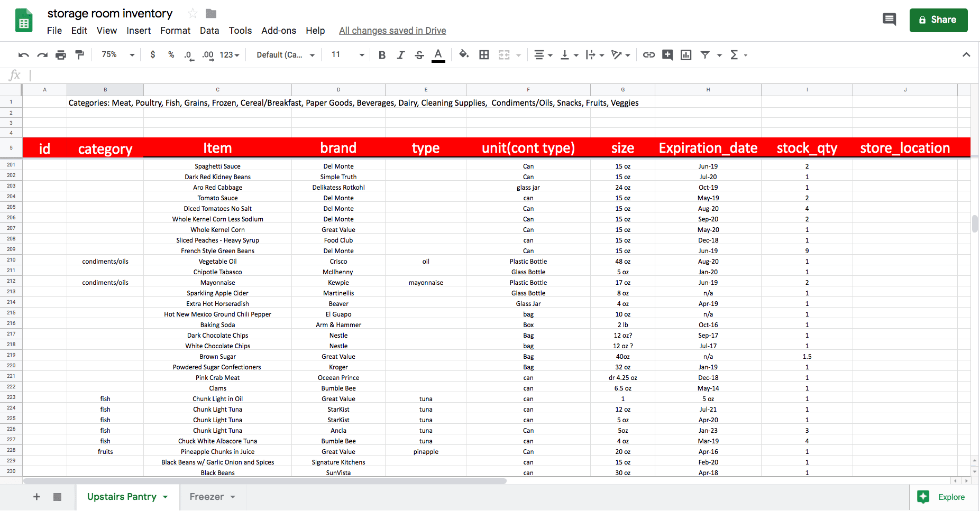Format as currency with dollar icon
The width and height of the screenshot is (980, 511).
tap(153, 54)
